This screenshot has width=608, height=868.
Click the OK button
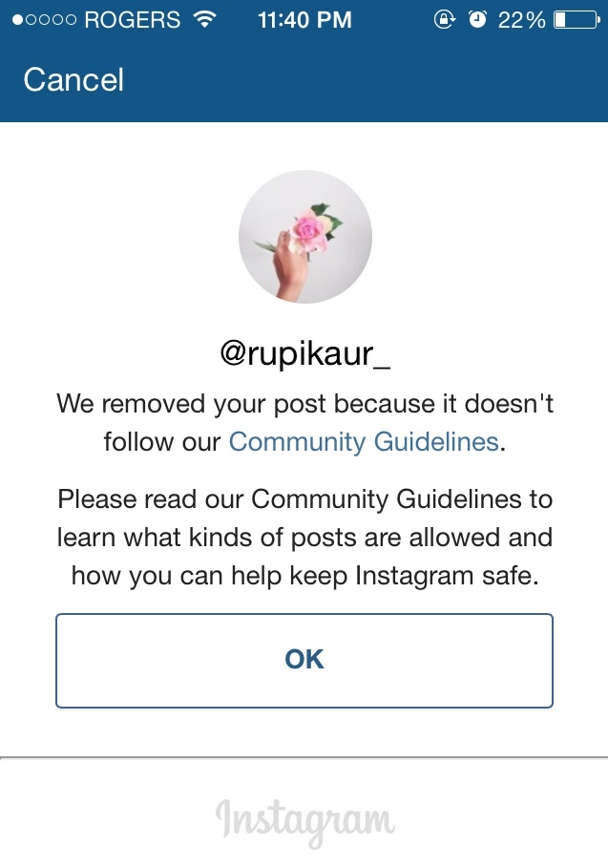tap(304, 661)
